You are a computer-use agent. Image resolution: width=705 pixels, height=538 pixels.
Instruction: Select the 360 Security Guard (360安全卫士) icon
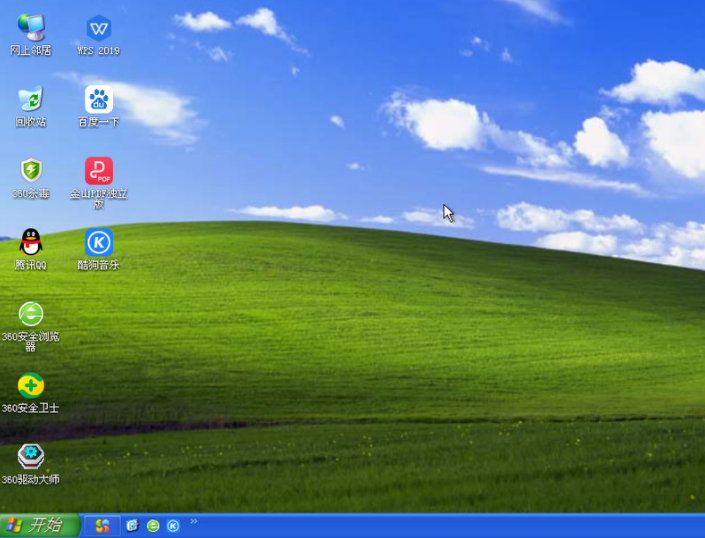(30, 385)
